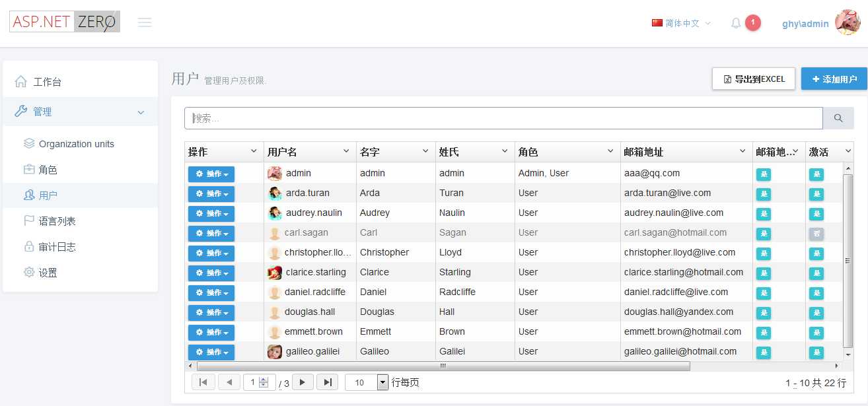Screen dimensions: 868x406
Task: Click admin row's 激活 是 badge
Action: pos(816,174)
